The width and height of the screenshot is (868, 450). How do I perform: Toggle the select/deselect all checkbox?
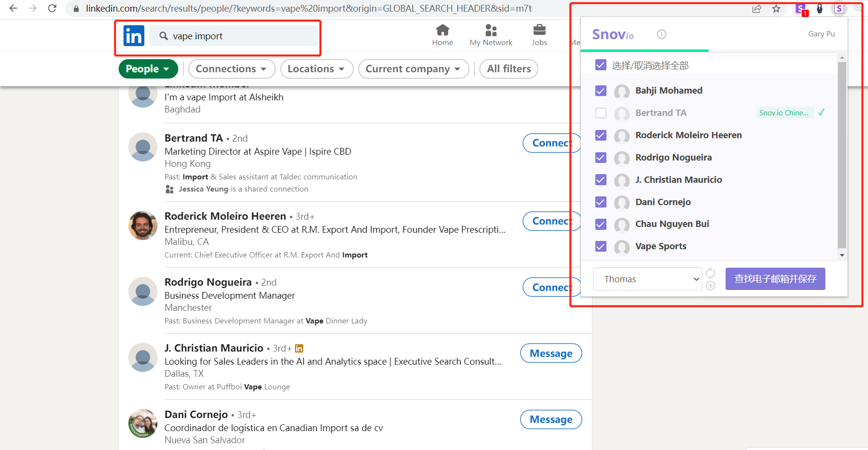[x=601, y=65]
